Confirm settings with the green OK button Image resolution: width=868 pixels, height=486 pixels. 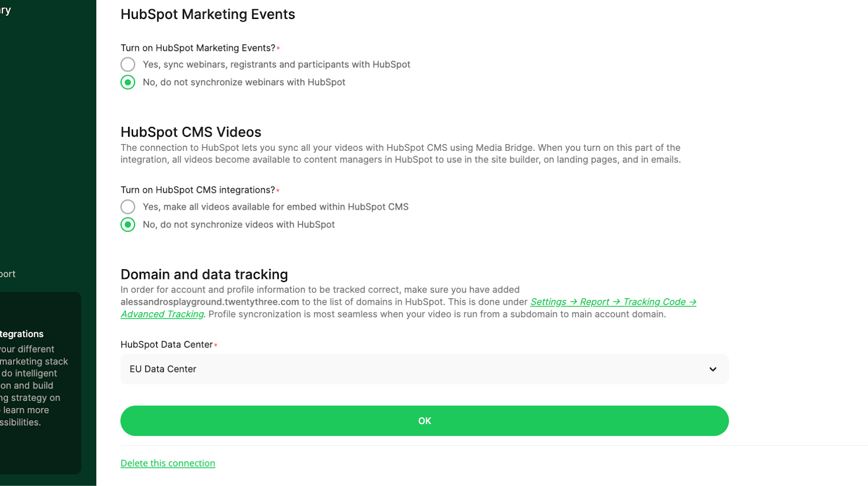[424, 421]
